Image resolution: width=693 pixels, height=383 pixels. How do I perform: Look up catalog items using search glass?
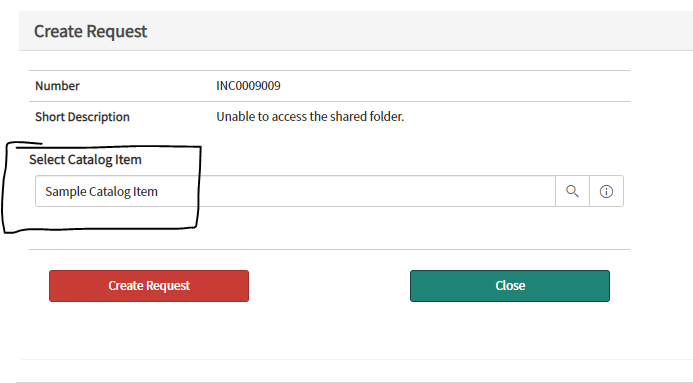[572, 191]
